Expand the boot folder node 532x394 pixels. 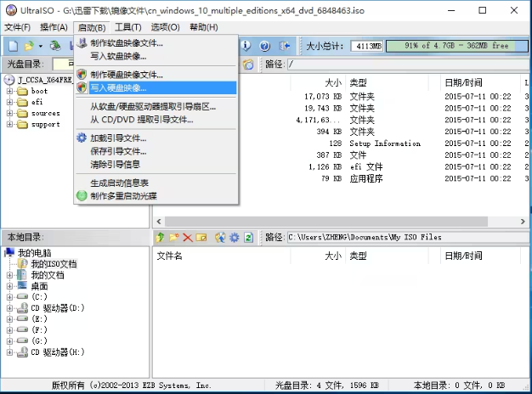pos(9,91)
